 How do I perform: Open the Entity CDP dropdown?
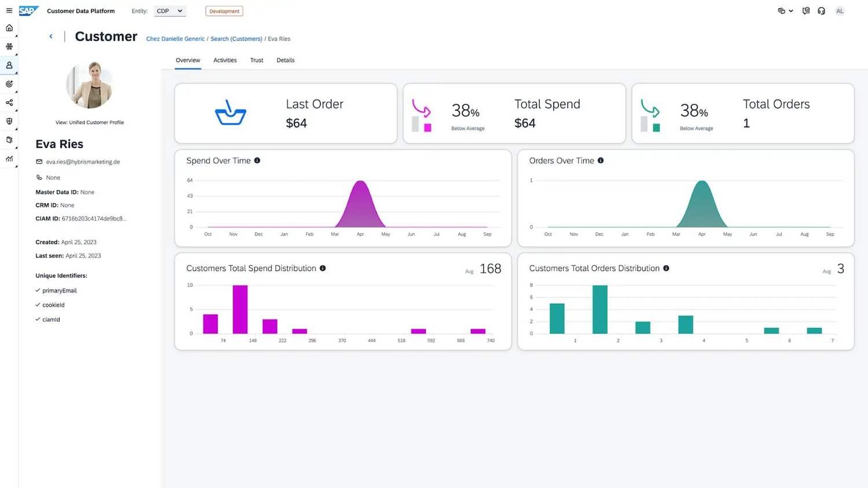tap(170, 11)
